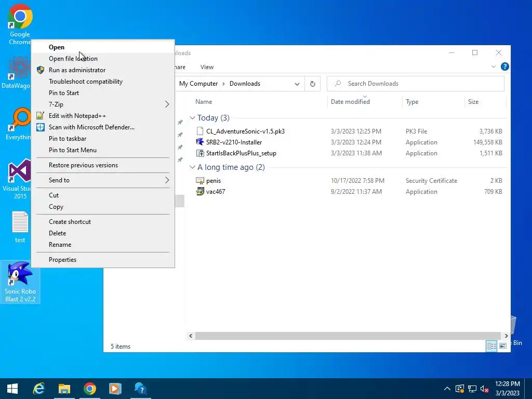Select the DataWagon desktop icon
This screenshot has width=532, height=399.
point(16,72)
